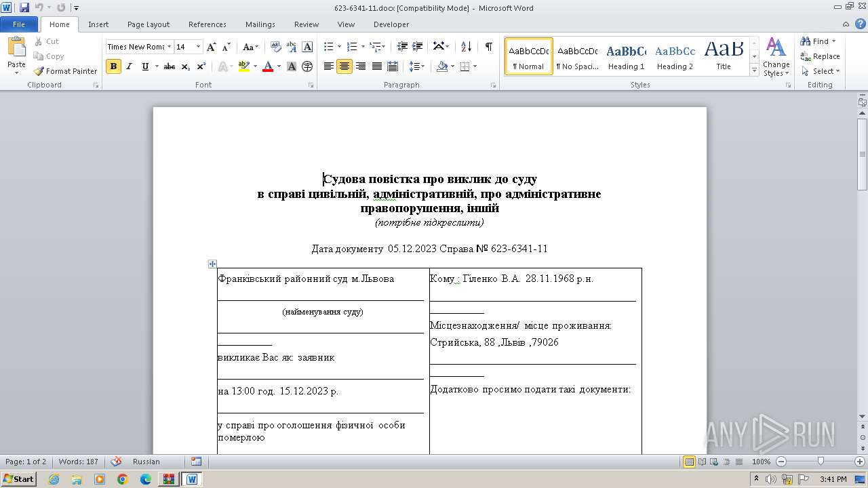Click the Format Painter brush
The image size is (868, 488).
point(39,71)
